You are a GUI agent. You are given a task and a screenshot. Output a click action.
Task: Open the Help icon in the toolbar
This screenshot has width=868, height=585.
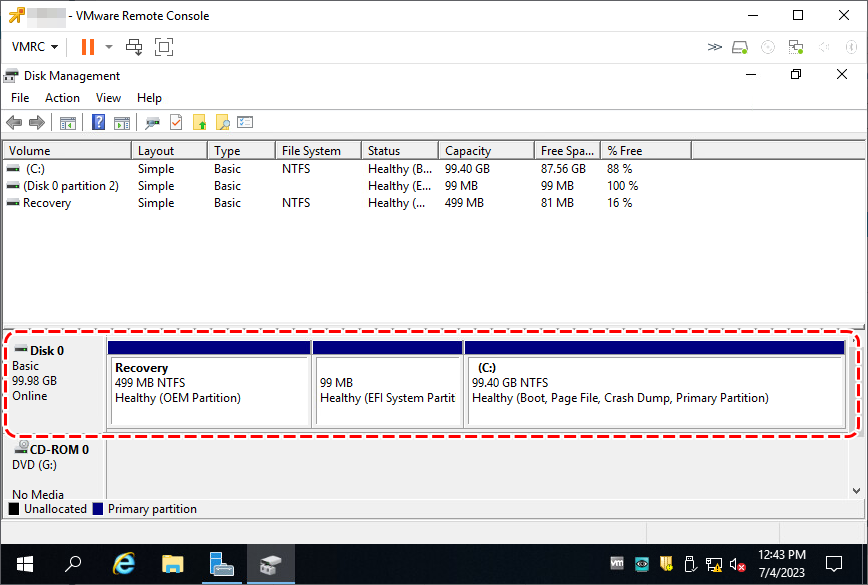[99, 122]
